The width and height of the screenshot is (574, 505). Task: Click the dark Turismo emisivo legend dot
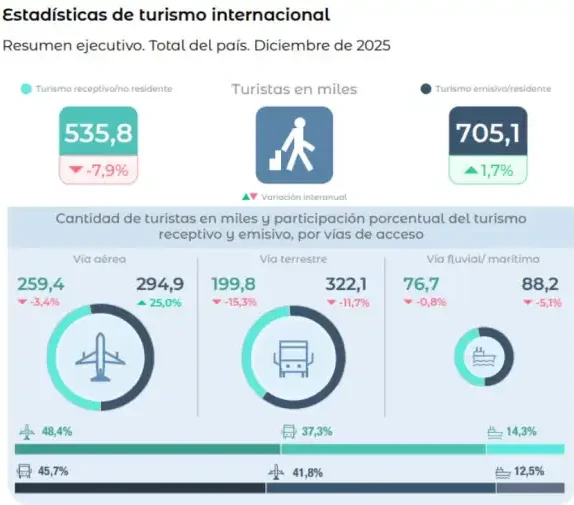tap(426, 89)
